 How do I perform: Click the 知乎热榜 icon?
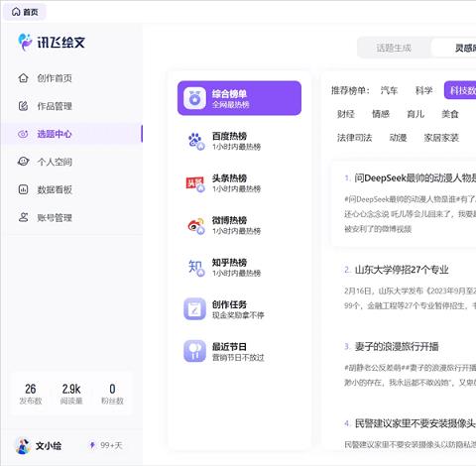coord(196,268)
